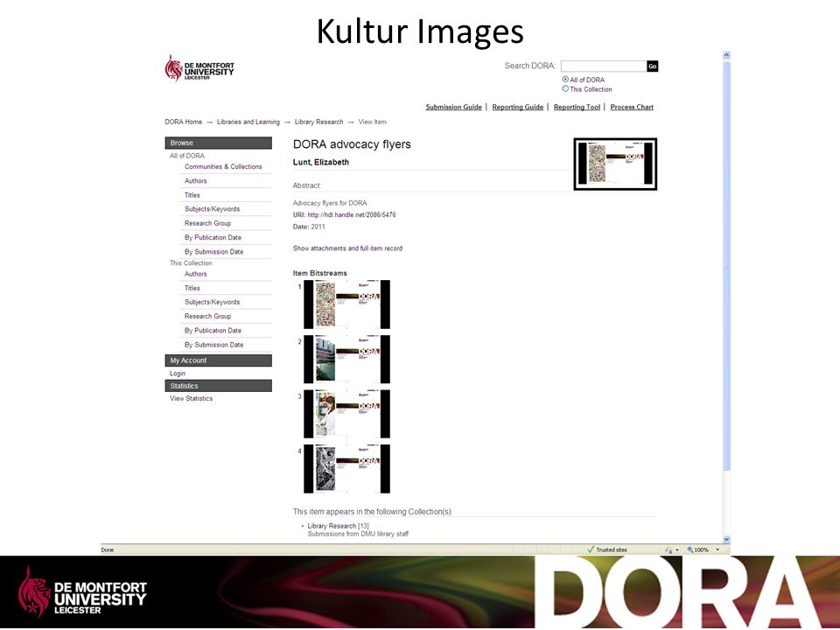Browse This Collection by Subjects/Keywords
Image resolution: width=840 pixels, height=630 pixels.
click(x=212, y=302)
